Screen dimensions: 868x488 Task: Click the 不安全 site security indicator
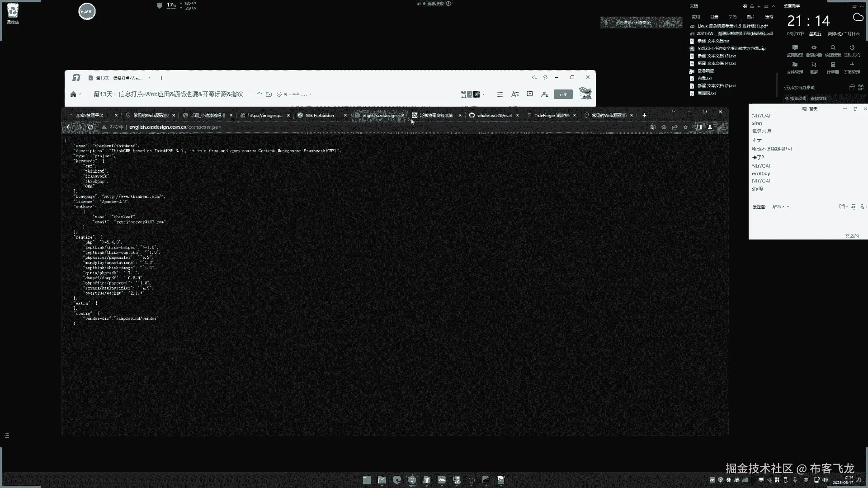click(113, 127)
